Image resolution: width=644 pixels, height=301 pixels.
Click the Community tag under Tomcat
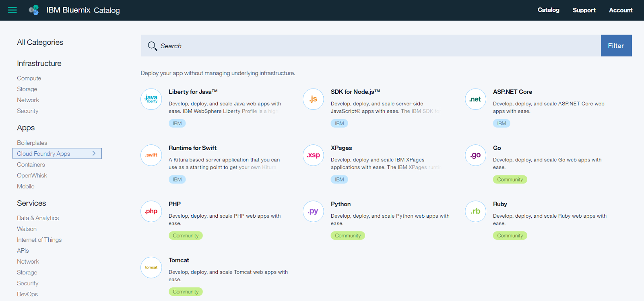click(x=186, y=292)
